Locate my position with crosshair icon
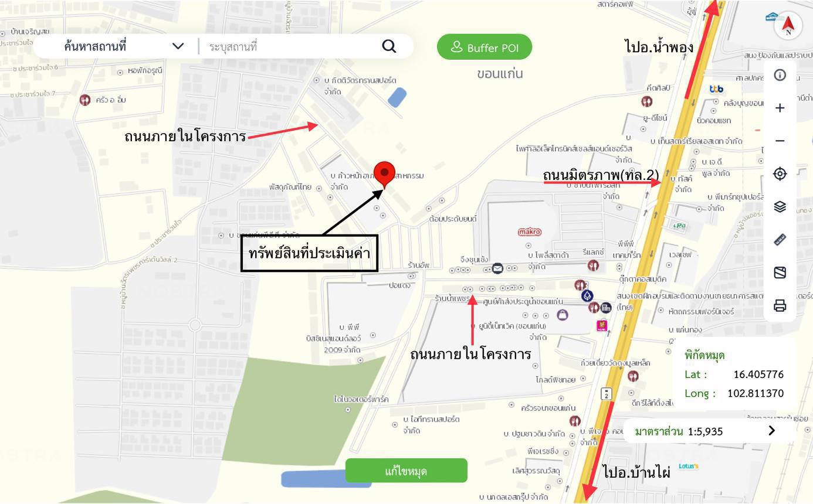813x504 pixels. pyautogui.click(x=780, y=173)
